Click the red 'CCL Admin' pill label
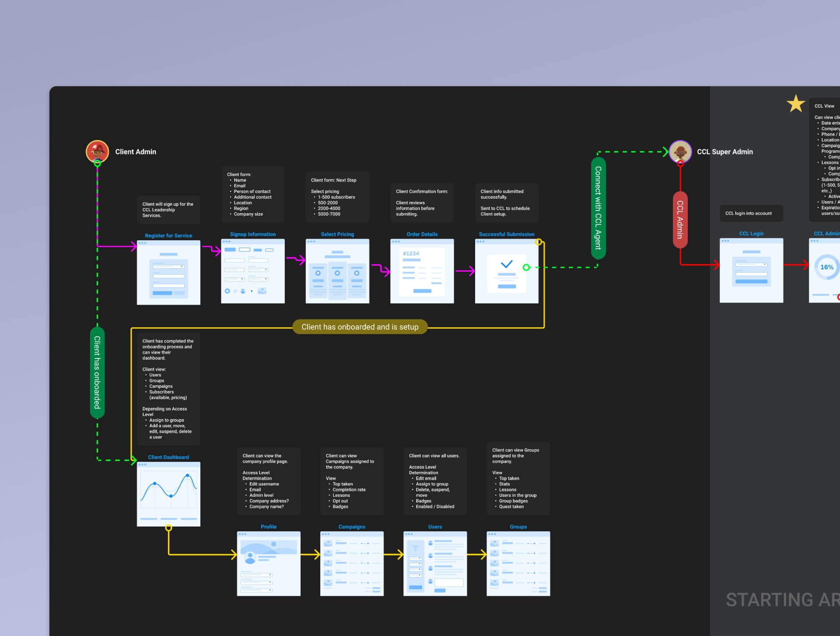This screenshot has height=636, width=840. (x=680, y=220)
